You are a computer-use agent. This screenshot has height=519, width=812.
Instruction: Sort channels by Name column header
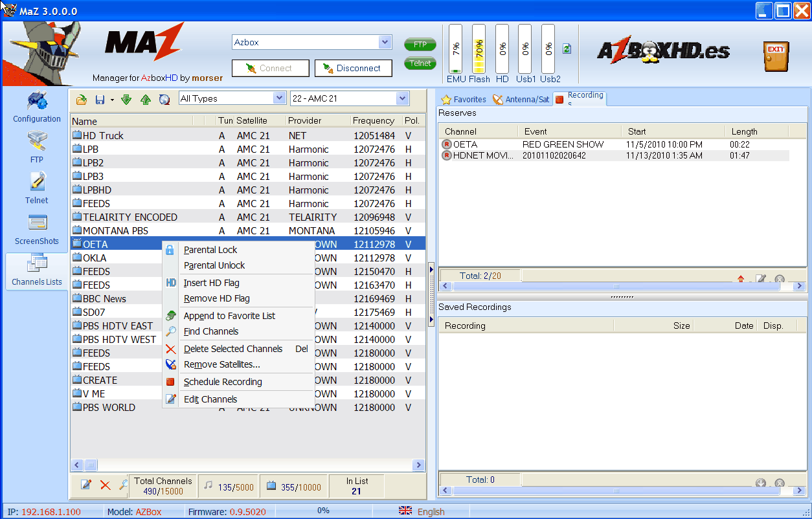point(131,121)
